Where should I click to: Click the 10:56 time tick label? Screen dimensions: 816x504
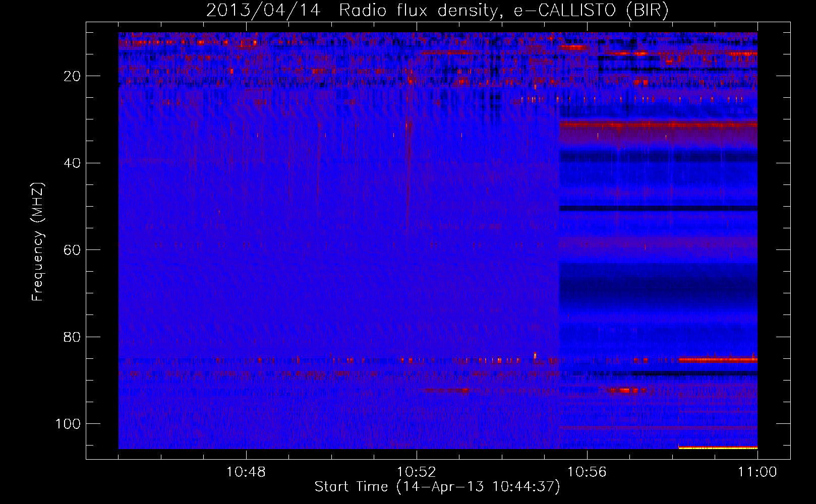point(587,472)
